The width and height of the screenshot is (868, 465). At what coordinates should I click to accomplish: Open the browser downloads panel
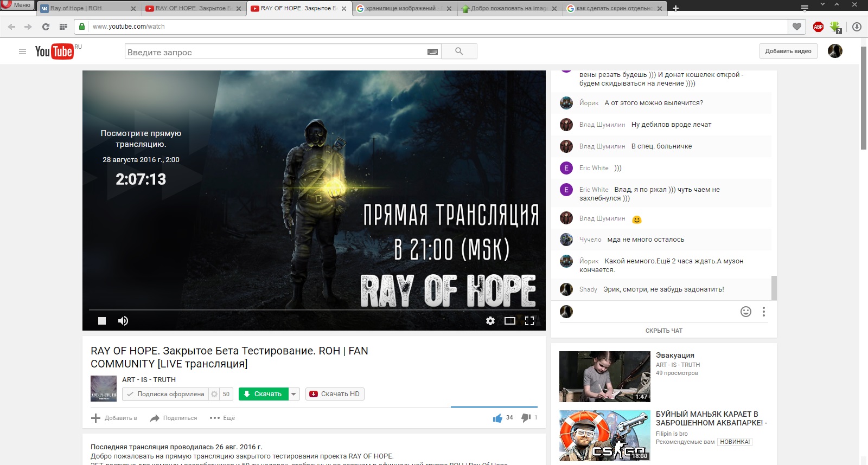click(x=857, y=27)
